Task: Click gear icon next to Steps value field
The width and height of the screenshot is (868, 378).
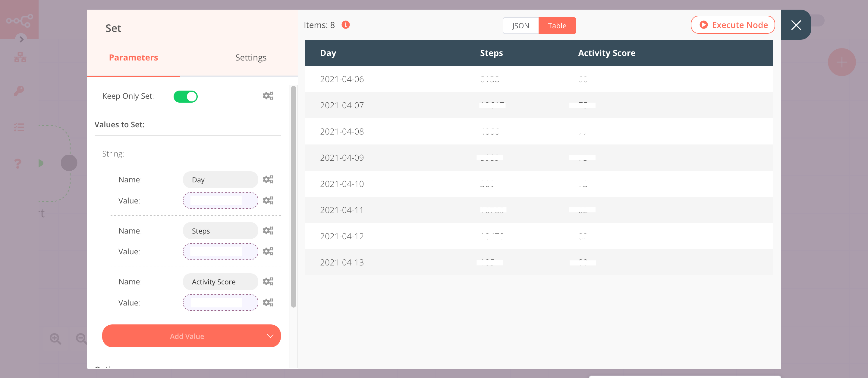Action: click(x=269, y=251)
